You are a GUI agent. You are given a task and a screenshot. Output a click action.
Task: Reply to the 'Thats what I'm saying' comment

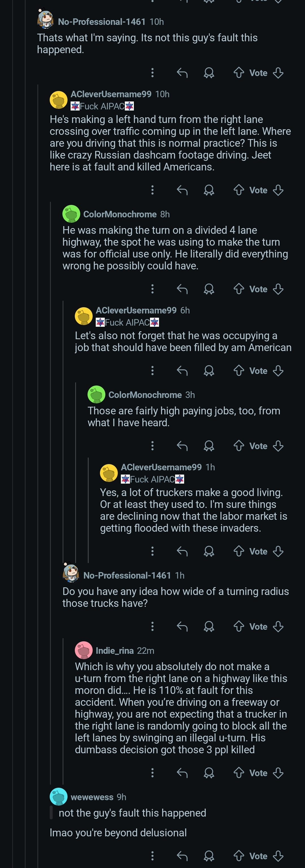pyautogui.click(x=182, y=73)
